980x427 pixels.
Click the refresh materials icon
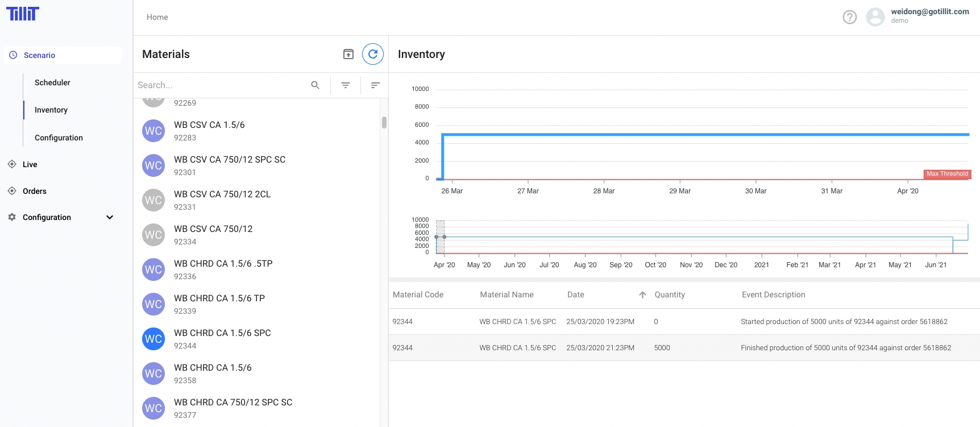tap(373, 54)
